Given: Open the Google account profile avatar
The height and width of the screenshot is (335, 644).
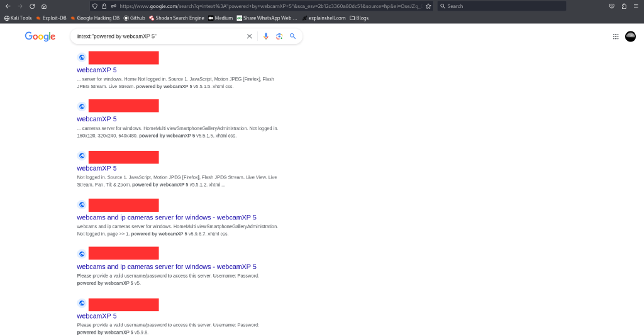Looking at the screenshot, I should pyautogui.click(x=630, y=36).
